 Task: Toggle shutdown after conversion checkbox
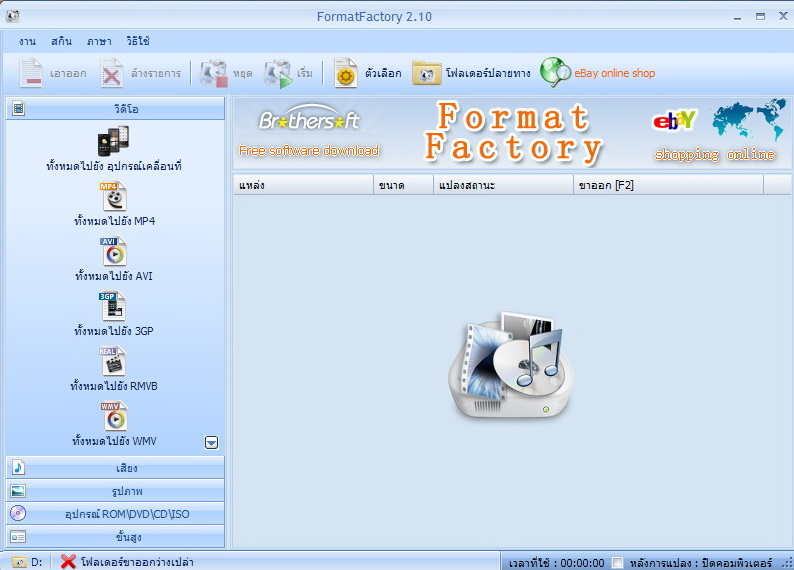pyautogui.click(x=618, y=562)
